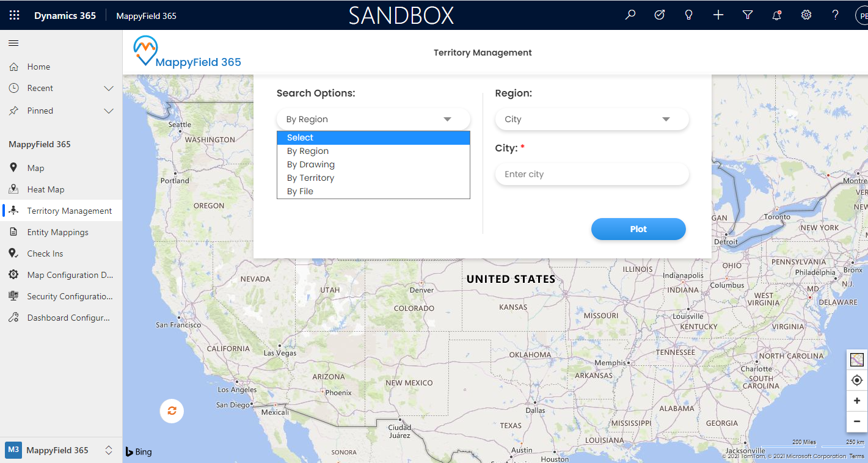The height and width of the screenshot is (463, 868).
Task: Collapse the left navigation hamburger menu
Action: coord(13,43)
